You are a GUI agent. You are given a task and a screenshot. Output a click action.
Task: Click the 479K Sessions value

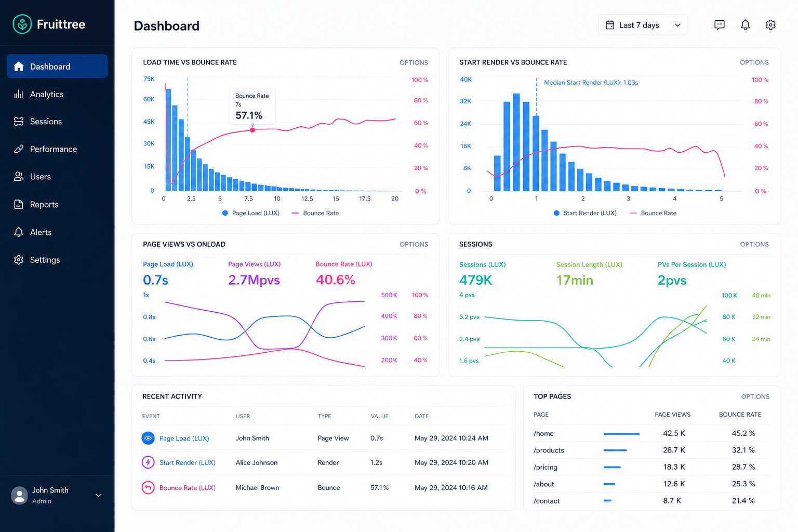[475, 280]
